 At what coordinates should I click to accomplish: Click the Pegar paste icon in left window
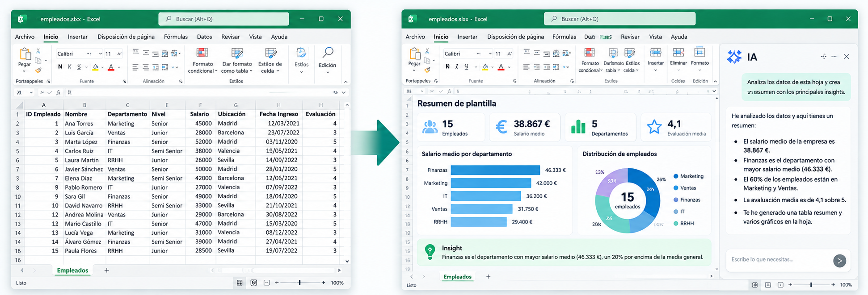(25, 54)
